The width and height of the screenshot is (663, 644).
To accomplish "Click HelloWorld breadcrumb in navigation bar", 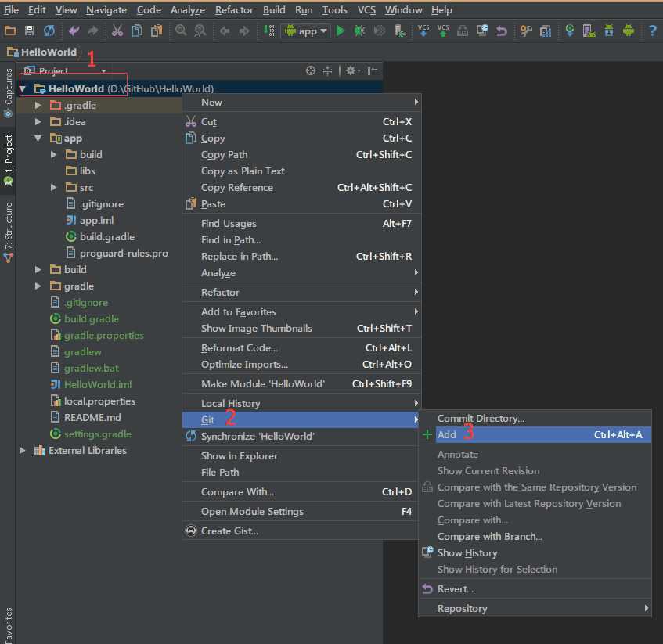I will (43, 52).
